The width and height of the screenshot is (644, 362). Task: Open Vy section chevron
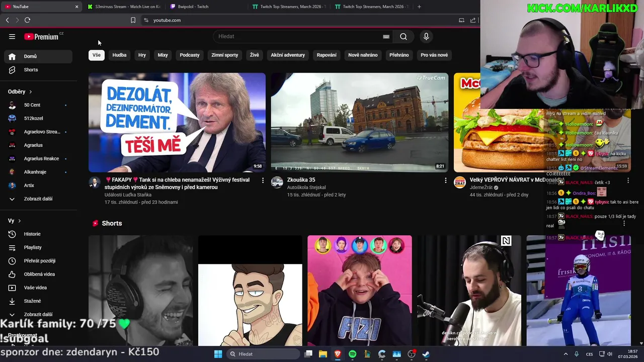pyautogui.click(x=19, y=221)
